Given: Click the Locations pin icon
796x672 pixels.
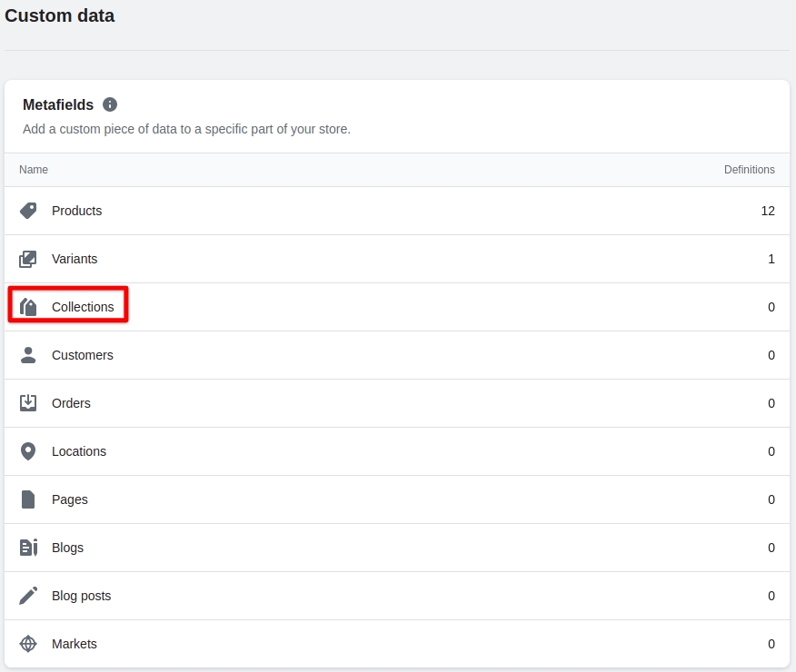Looking at the screenshot, I should pyautogui.click(x=28, y=451).
